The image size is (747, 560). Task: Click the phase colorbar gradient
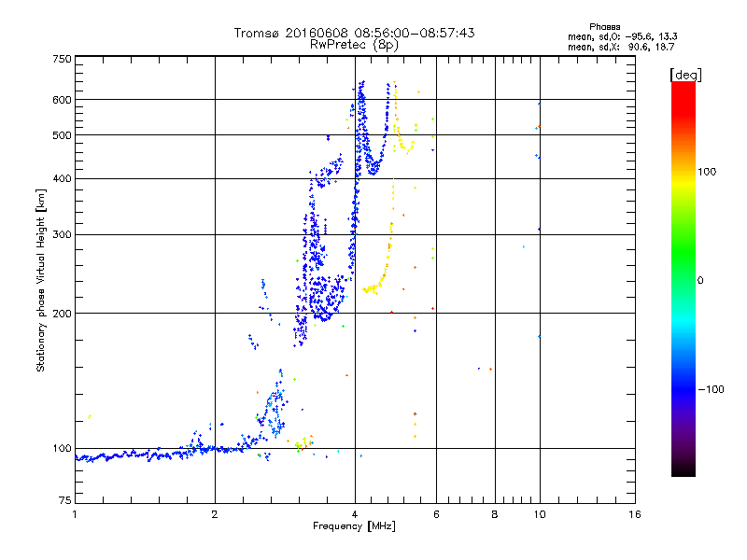click(x=684, y=278)
